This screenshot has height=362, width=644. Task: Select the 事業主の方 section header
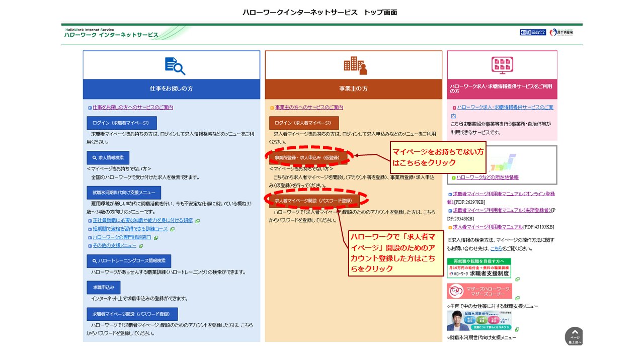point(354,88)
